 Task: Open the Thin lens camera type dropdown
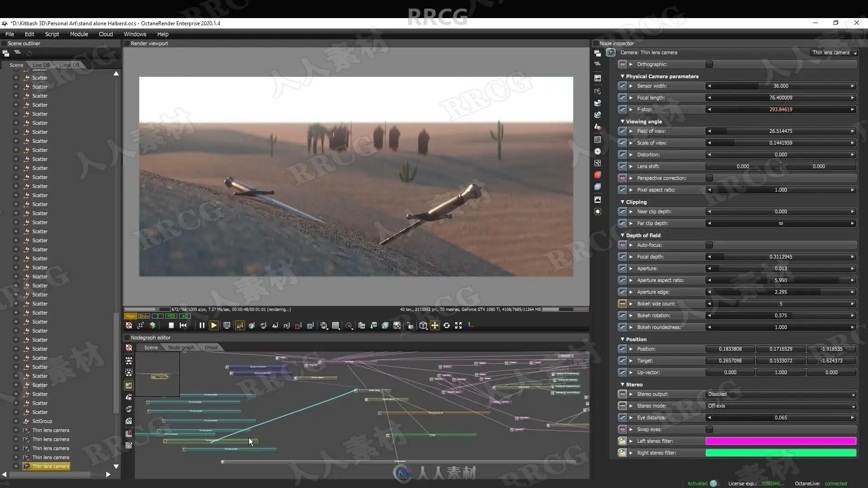coord(834,52)
